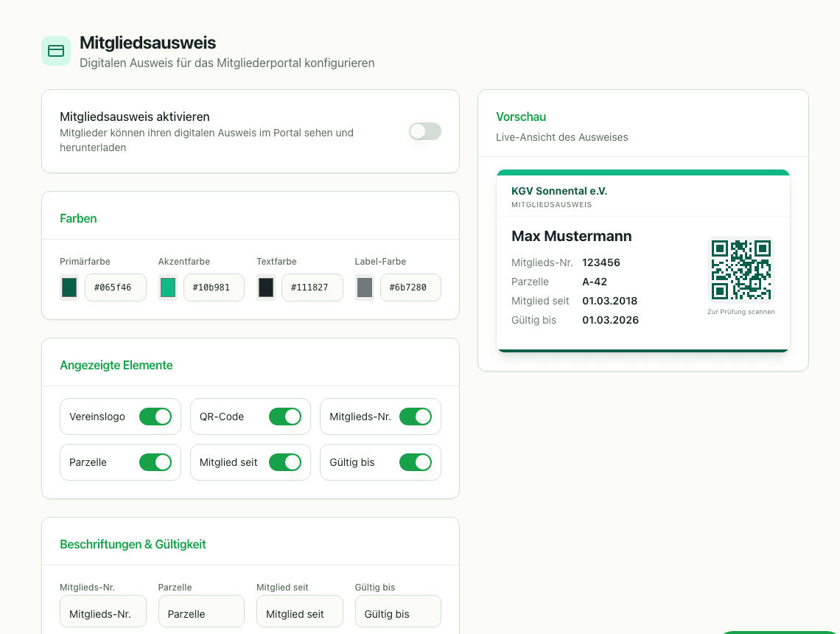This screenshot has height=634, width=840.
Task: Open the Textfarbe color swatch
Action: [x=266, y=288]
